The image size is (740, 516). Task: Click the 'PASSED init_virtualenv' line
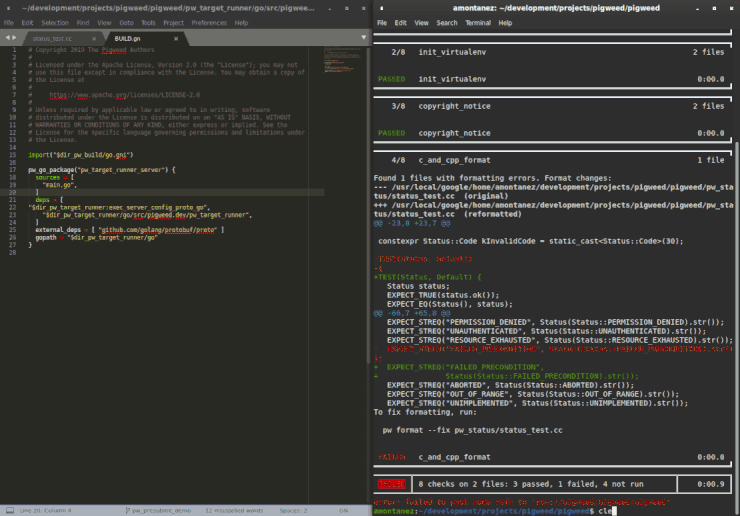pos(432,79)
